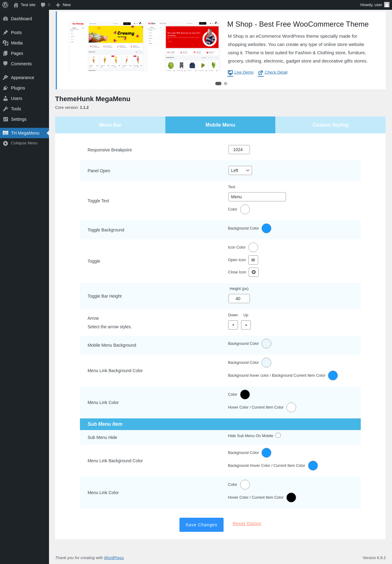The height and width of the screenshot is (564, 392).
Task: Pick the Background hover color swatch
Action: coord(333,375)
